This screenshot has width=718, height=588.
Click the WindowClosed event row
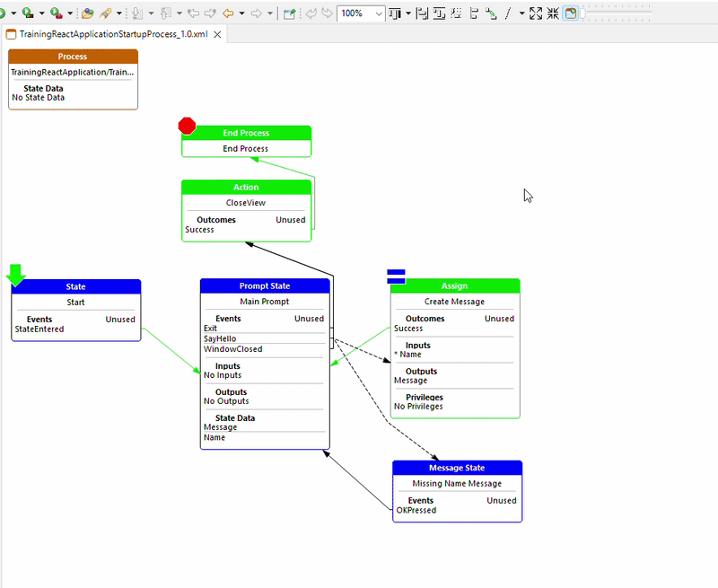coord(265,349)
